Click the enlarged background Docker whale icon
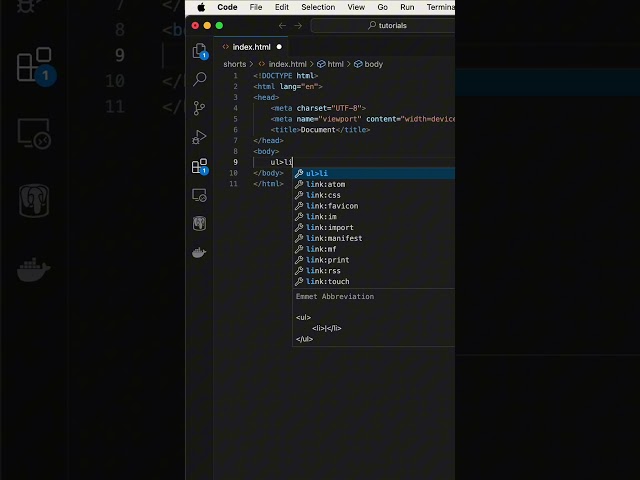Screen dimensions: 640x480 tap(33, 269)
